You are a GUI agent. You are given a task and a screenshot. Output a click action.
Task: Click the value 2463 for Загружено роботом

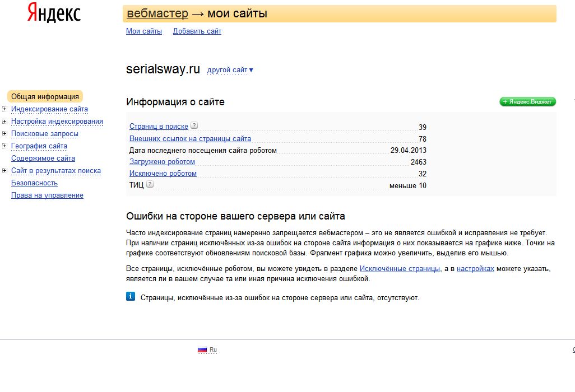(419, 162)
